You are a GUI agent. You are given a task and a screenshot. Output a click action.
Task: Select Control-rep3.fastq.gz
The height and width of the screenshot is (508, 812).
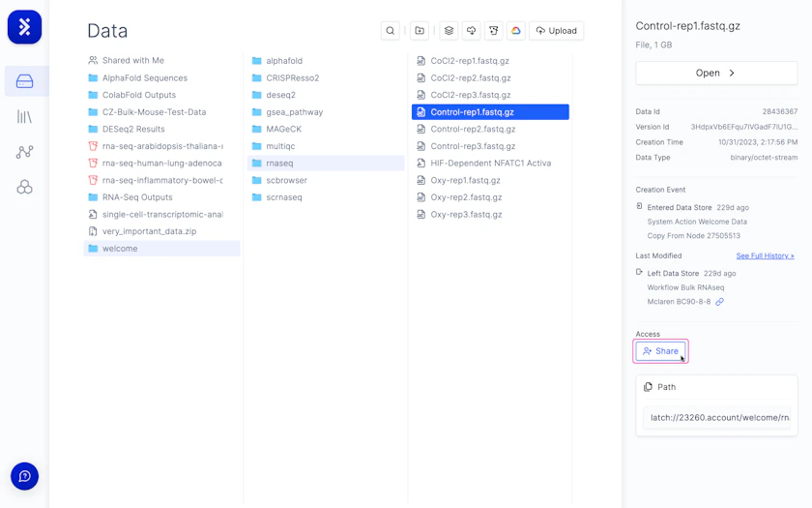pos(490,146)
